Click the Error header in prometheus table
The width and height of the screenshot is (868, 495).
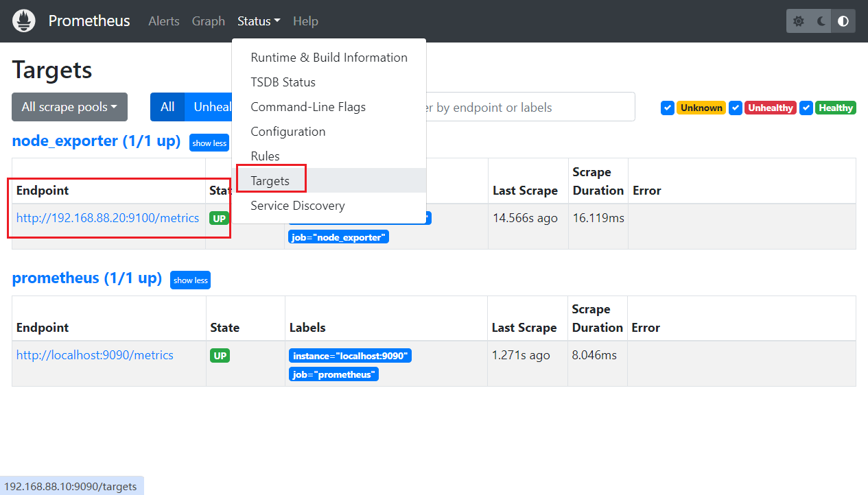pyautogui.click(x=646, y=328)
